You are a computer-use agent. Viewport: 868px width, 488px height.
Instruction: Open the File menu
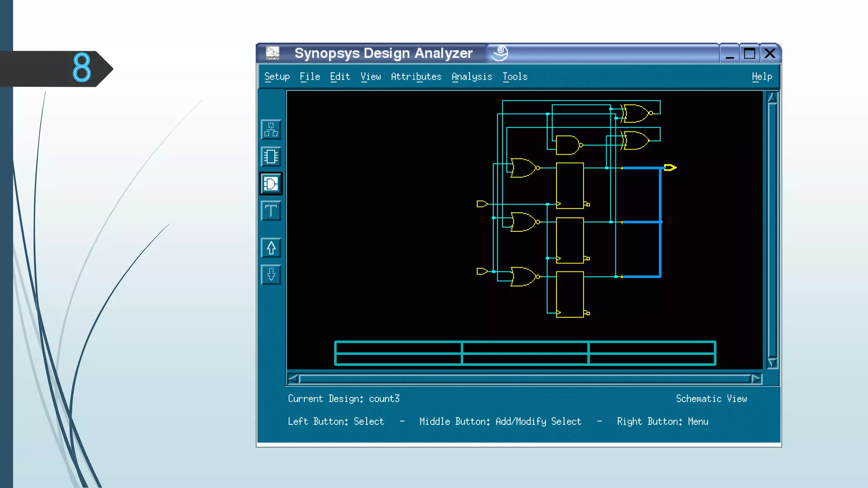[x=309, y=77]
